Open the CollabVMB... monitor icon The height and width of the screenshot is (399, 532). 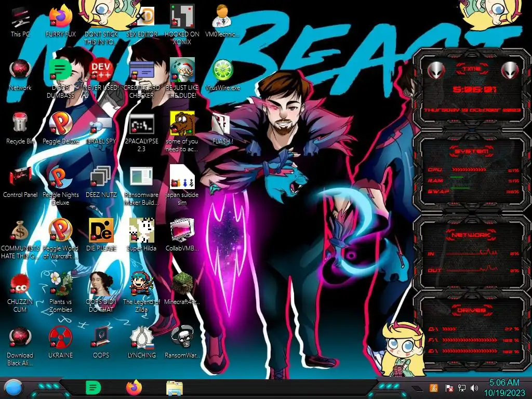click(x=182, y=236)
